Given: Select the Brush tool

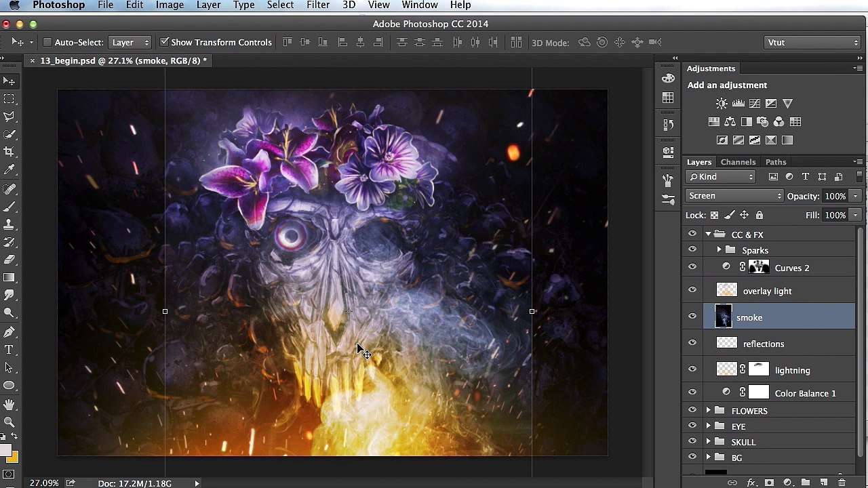Looking at the screenshot, I should [x=9, y=206].
